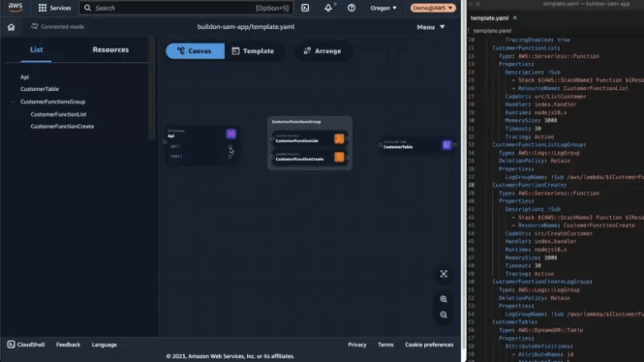Select the CustomerFunctionGroup title on canvas
This screenshot has height=362, width=644.
pyautogui.click(x=296, y=121)
